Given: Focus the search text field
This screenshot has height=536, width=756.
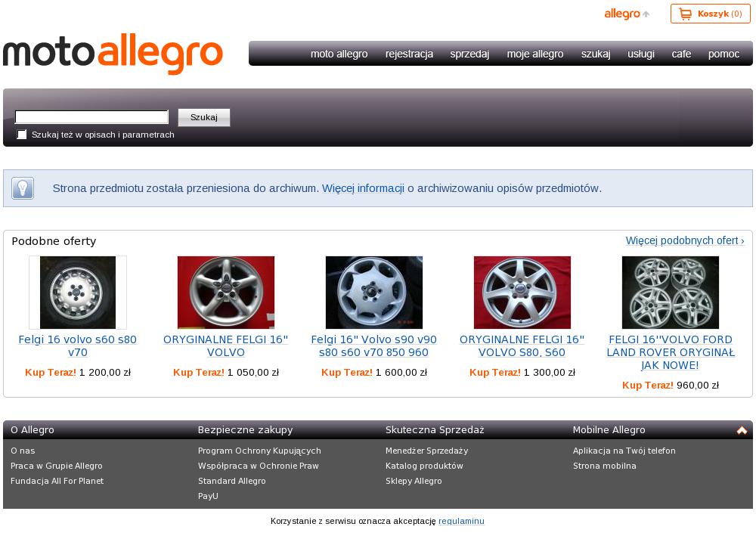Looking at the screenshot, I should point(91,117).
